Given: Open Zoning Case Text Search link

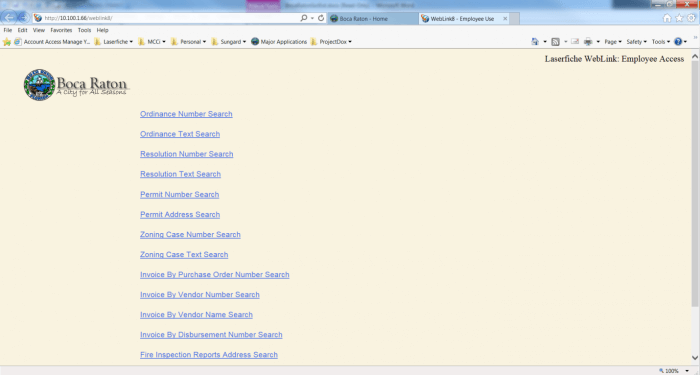Looking at the screenshot, I should pos(184,254).
